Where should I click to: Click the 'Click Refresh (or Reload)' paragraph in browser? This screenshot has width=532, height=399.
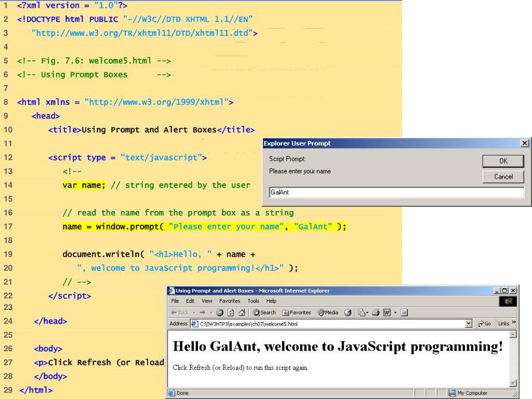241,368
